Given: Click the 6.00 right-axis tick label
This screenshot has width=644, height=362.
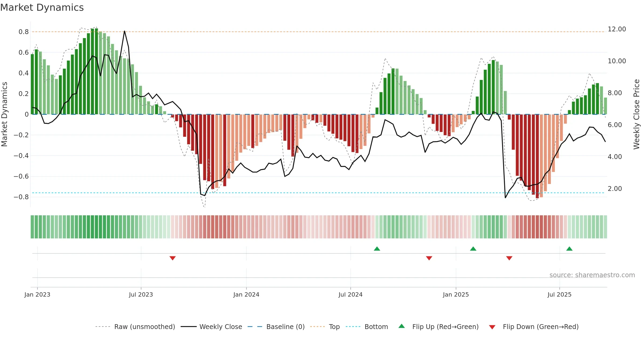Looking at the screenshot, I should (615, 125).
